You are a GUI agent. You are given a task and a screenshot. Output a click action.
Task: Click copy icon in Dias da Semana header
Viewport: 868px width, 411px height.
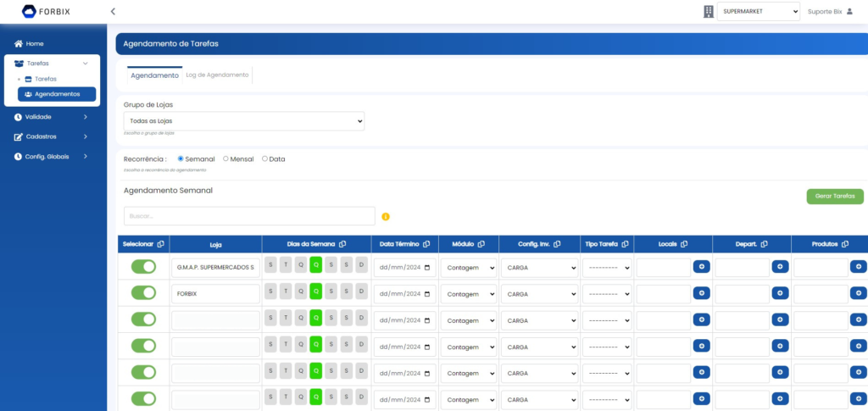pyautogui.click(x=342, y=244)
